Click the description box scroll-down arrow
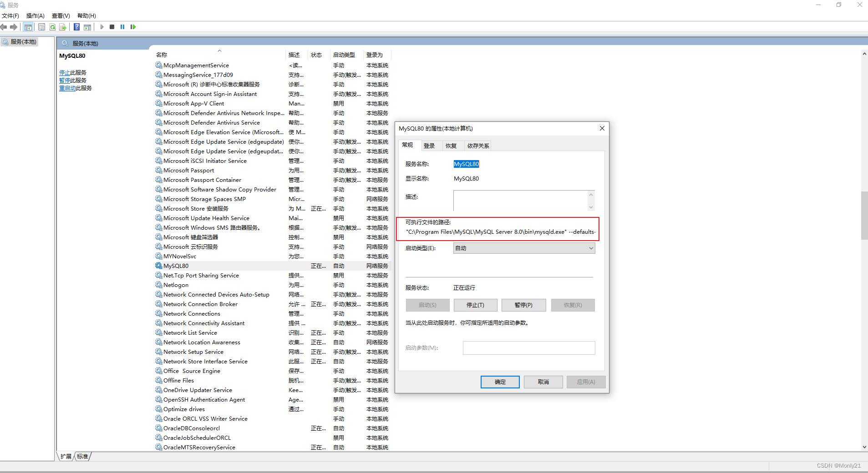868x473 pixels. [x=591, y=207]
